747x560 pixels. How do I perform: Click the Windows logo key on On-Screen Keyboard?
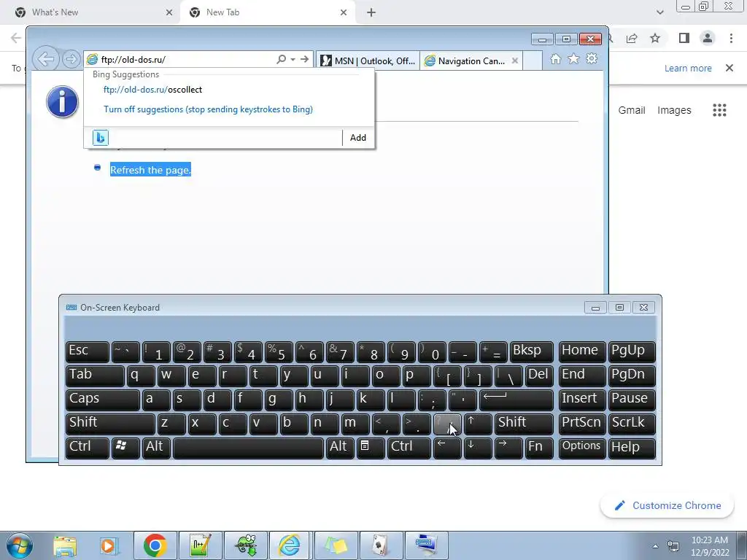125,448
